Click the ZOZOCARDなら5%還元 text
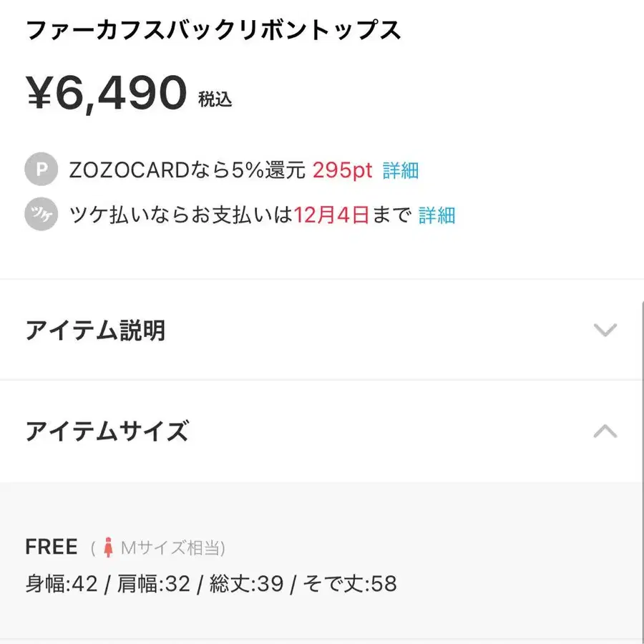 pos(187,170)
